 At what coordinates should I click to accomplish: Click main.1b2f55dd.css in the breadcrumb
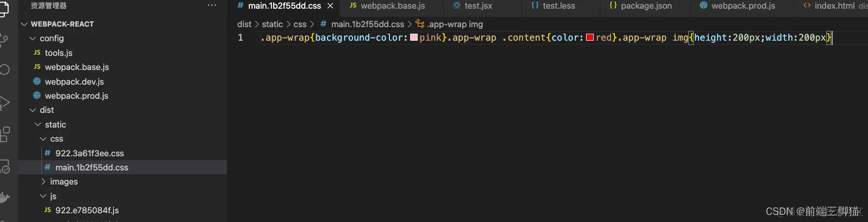point(368,24)
